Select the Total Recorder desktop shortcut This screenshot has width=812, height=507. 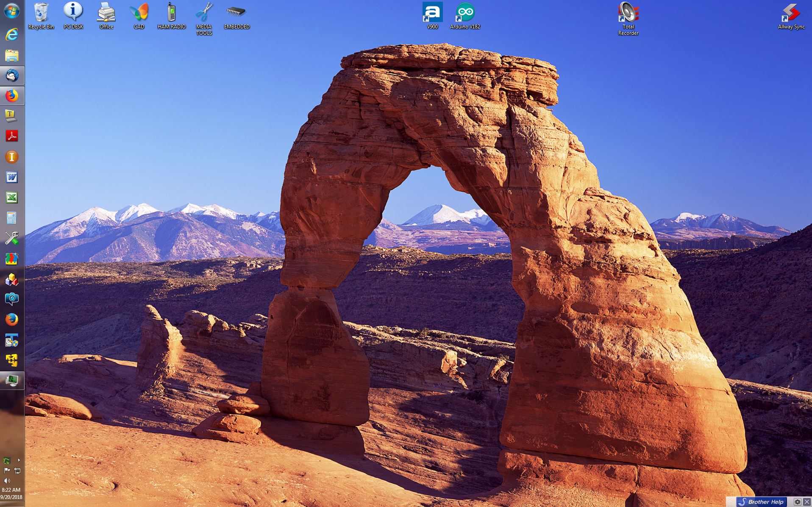click(x=628, y=19)
